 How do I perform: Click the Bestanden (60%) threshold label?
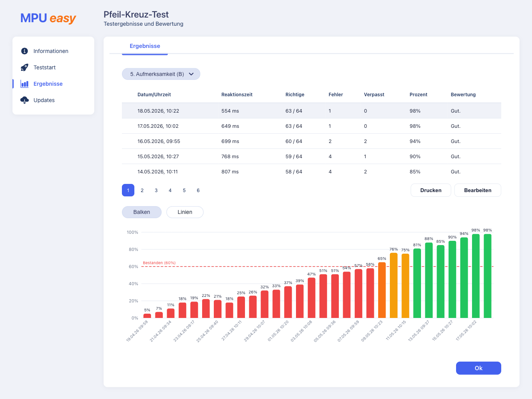tap(159, 263)
